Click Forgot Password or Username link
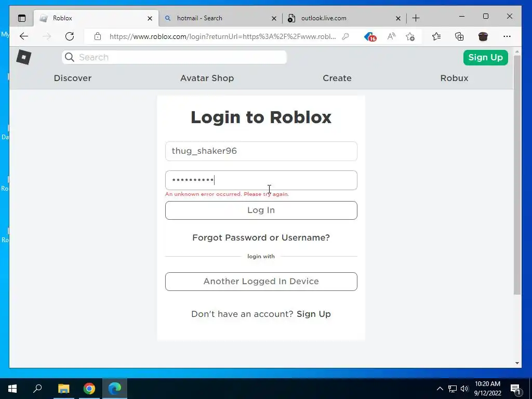The height and width of the screenshot is (399, 532). (261, 237)
